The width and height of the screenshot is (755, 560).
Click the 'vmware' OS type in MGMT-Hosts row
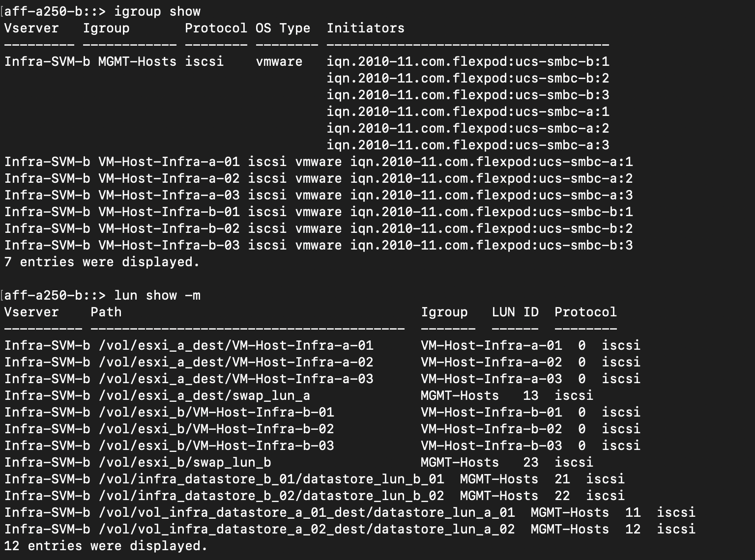[279, 61]
